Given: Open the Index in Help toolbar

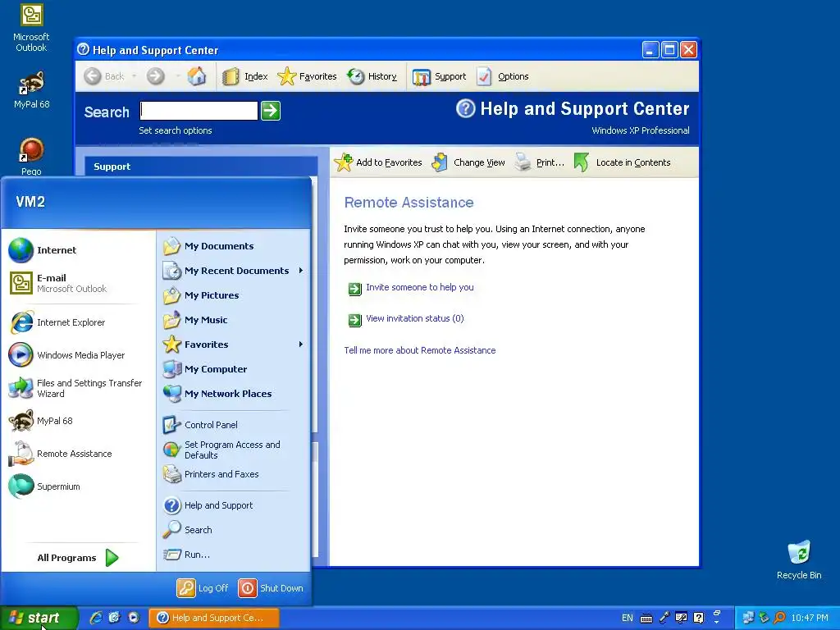Looking at the screenshot, I should coord(244,76).
